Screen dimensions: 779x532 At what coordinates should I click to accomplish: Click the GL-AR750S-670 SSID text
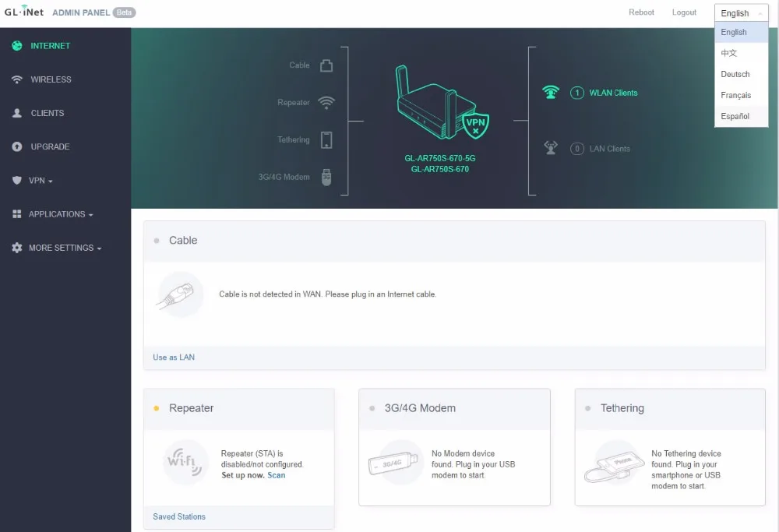pos(439,169)
